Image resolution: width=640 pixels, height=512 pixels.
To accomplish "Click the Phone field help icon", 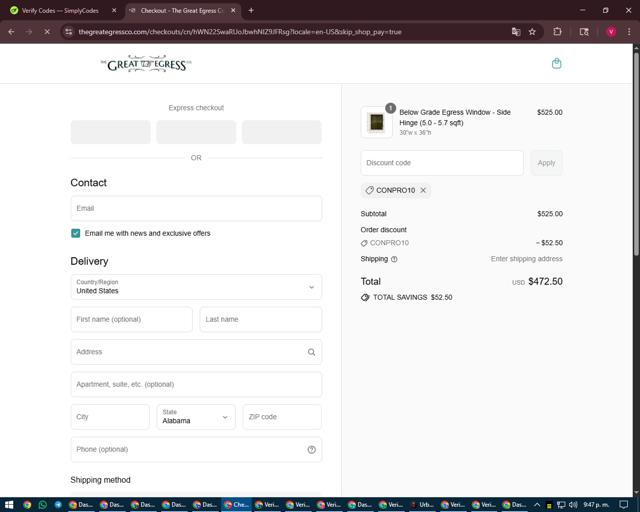I will (311, 450).
